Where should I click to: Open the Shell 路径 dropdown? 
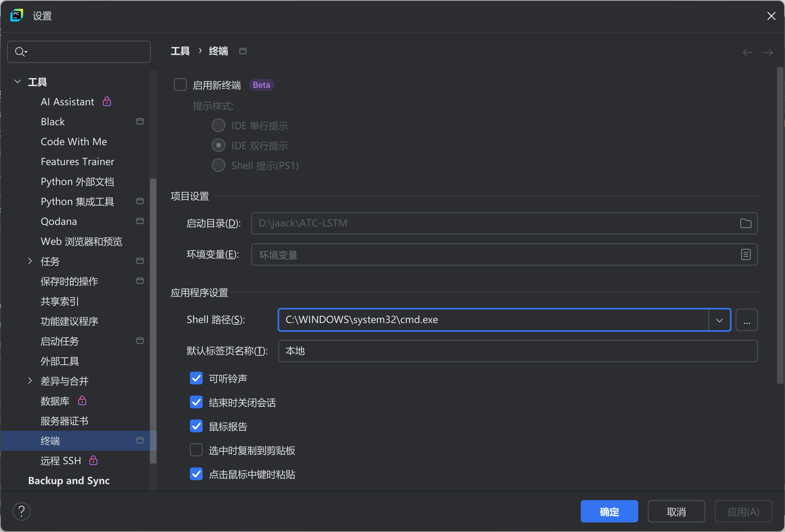[x=720, y=320]
